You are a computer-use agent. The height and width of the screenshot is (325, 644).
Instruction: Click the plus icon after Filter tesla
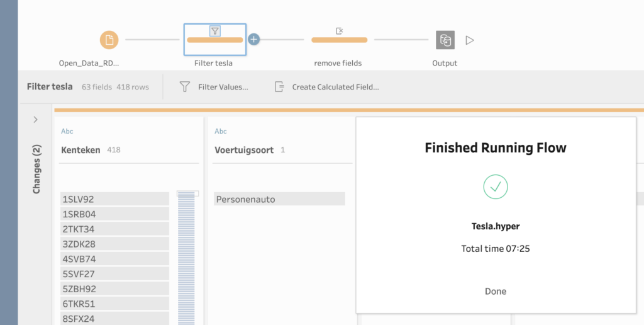click(x=253, y=40)
